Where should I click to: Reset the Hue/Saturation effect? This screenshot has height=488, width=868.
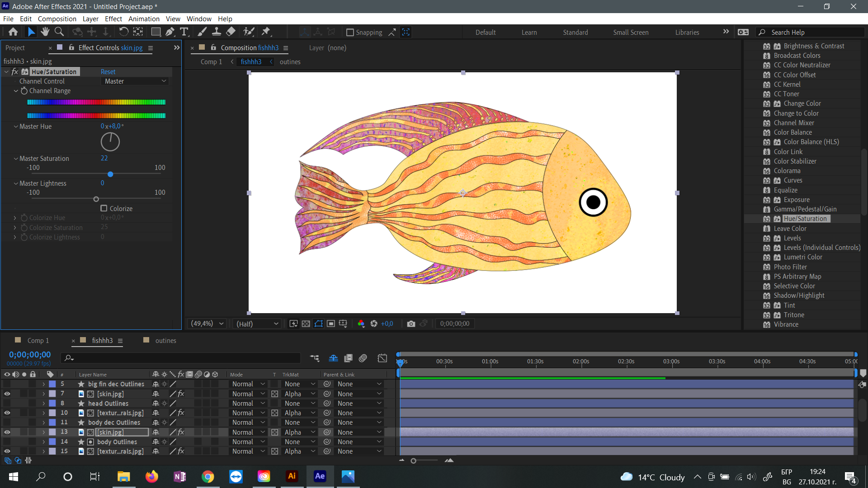click(x=108, y=72)
